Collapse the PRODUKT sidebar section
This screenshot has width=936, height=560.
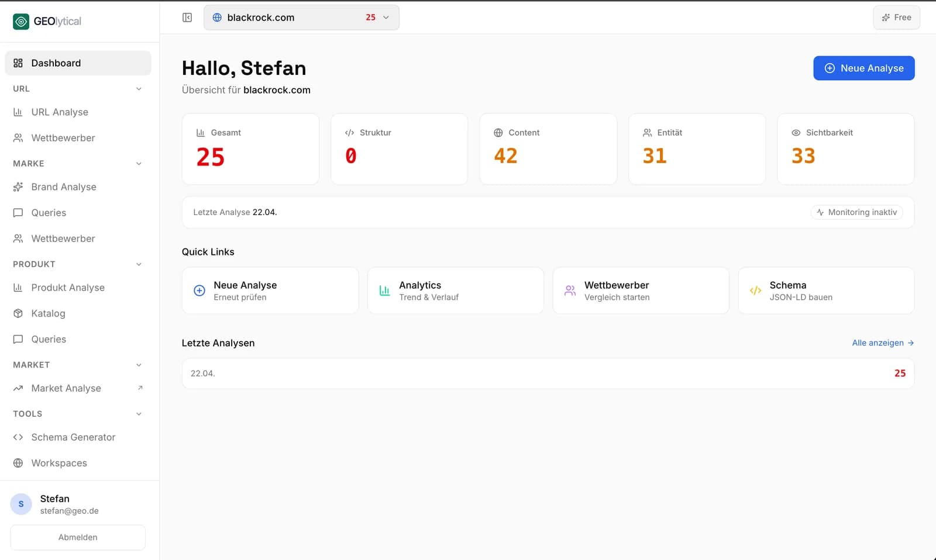click(x=139, y=264)
